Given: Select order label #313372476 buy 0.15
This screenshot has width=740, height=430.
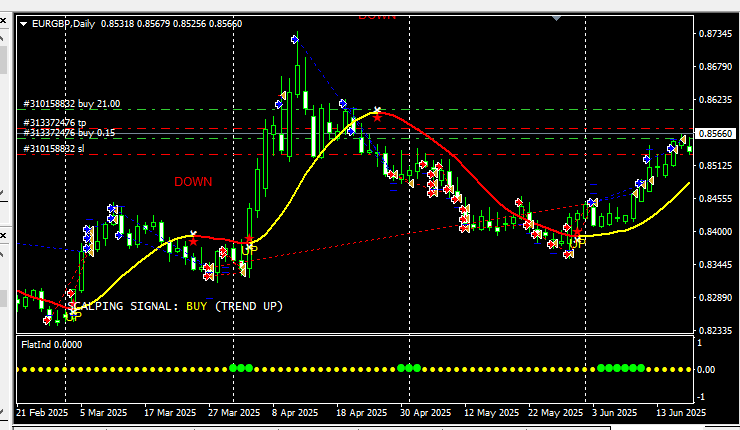Looking at the screenshot, I should tap(69, 133).
